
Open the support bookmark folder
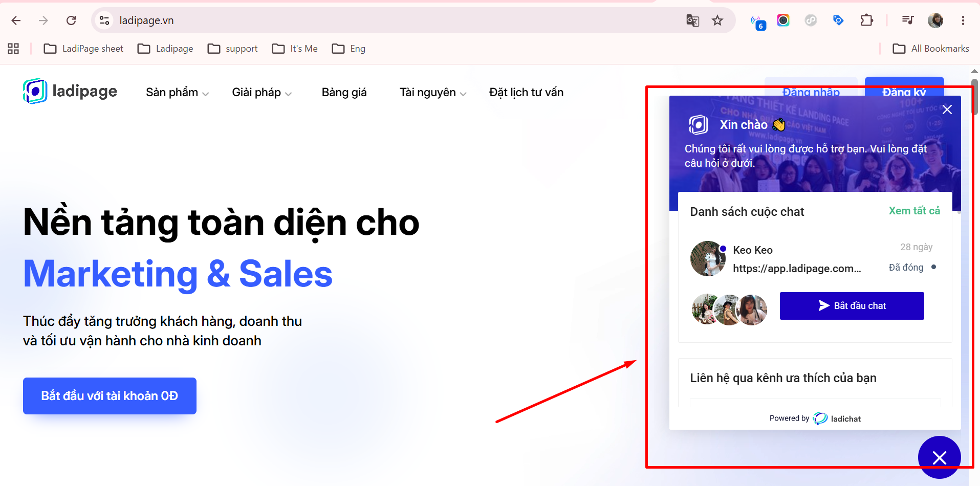pyautogui.click(x=232, y=49)
